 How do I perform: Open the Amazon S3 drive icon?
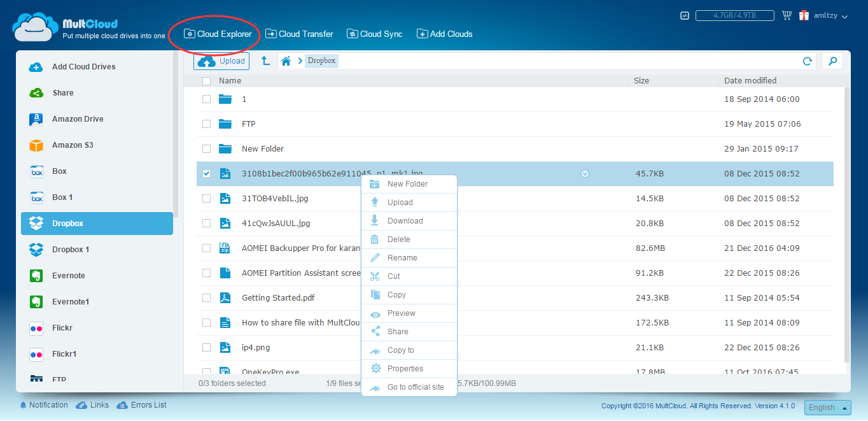[x=36, y=145]
